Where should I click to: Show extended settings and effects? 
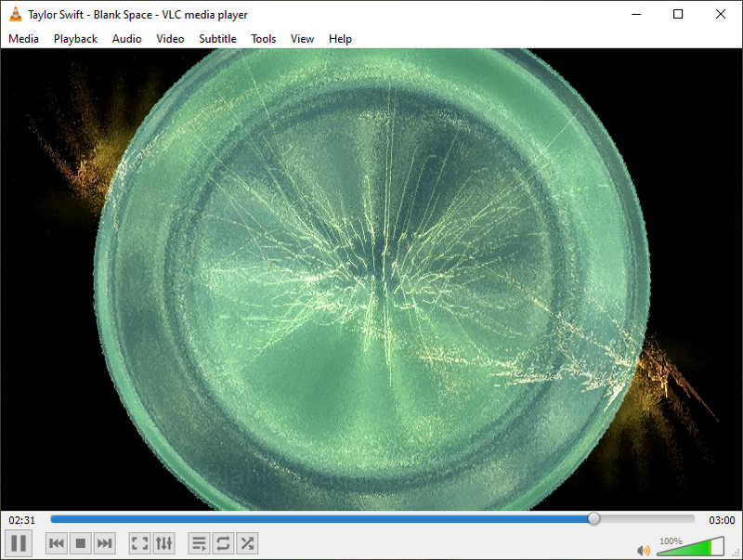164,543
